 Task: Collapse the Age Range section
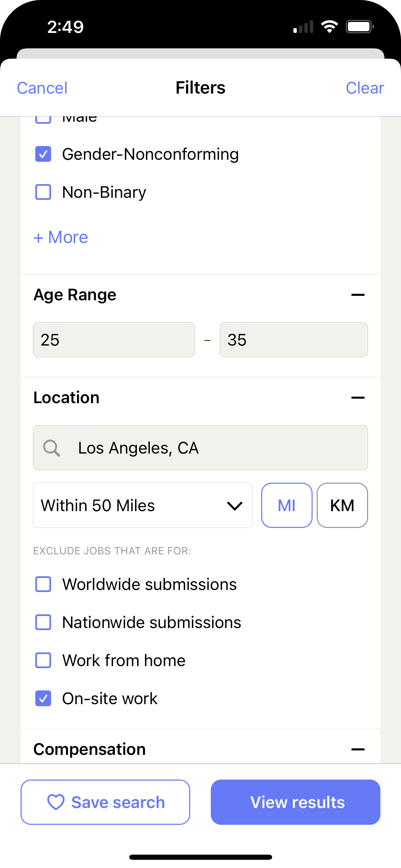(358, 295)
